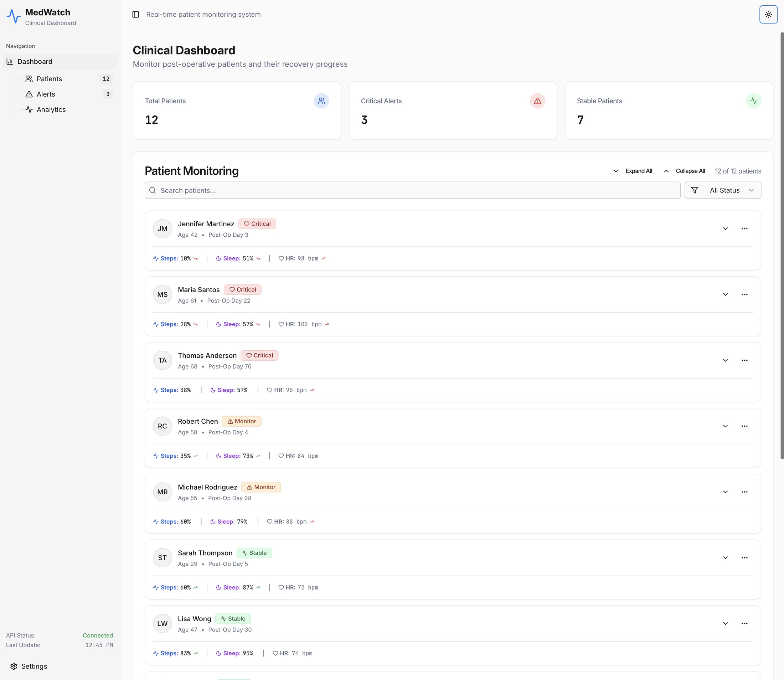The height and width of the screenshot is (680, 784).
Task: Click the Patients count badge 12
Action: pos(106,79)
